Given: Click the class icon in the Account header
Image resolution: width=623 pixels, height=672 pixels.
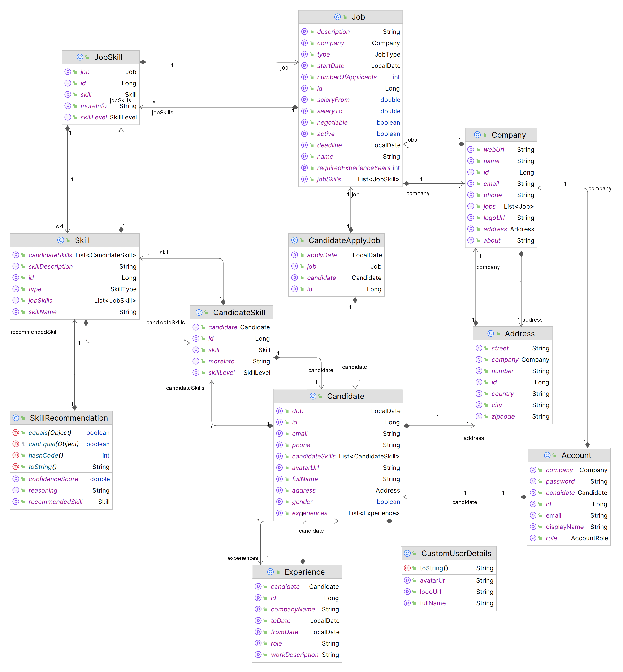Looking at the screenshot, I should [547, 455].
